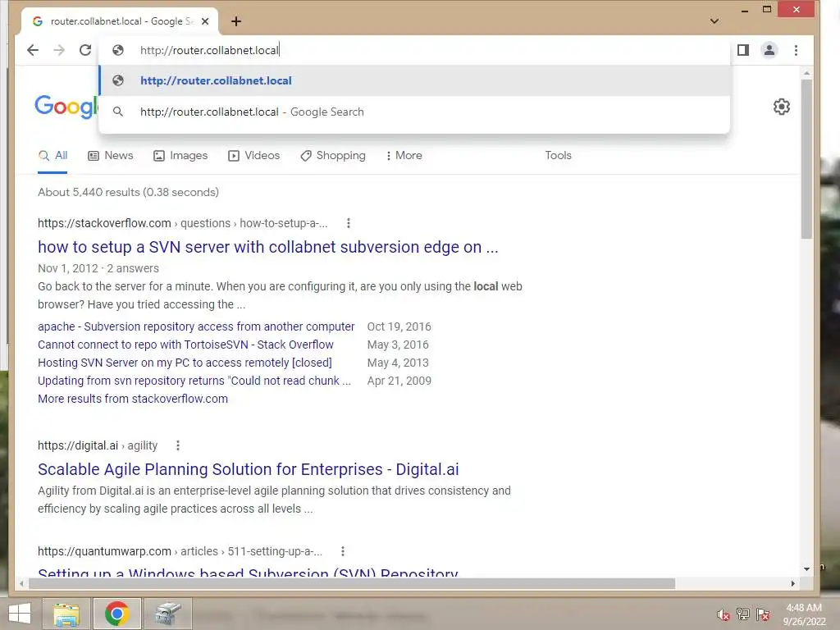The height and width of the screenshot is (630, 840).
Task: Maximize the Chrome window
Action: click(767, 10)
